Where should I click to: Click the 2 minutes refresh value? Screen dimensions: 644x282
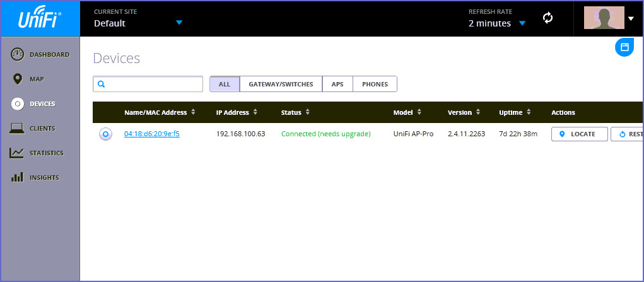pyautogui.click(x=489, y=23)
